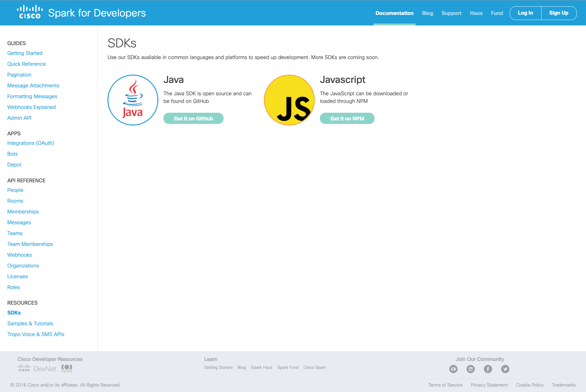The height and width of the screenshot is (392, 586).
Task: Click the yellow JS logo icon
Action: coord(289,100)
